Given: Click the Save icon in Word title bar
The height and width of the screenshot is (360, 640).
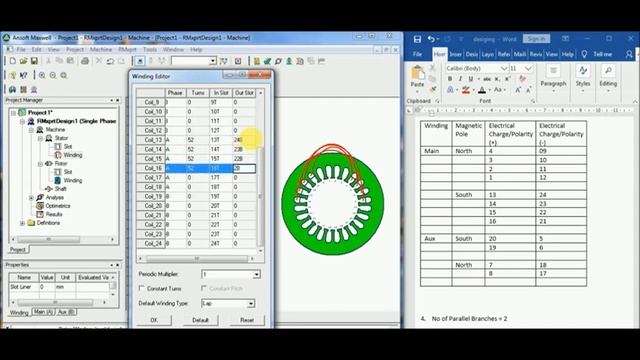Looking at the screenshot, I should pos(417,39).
